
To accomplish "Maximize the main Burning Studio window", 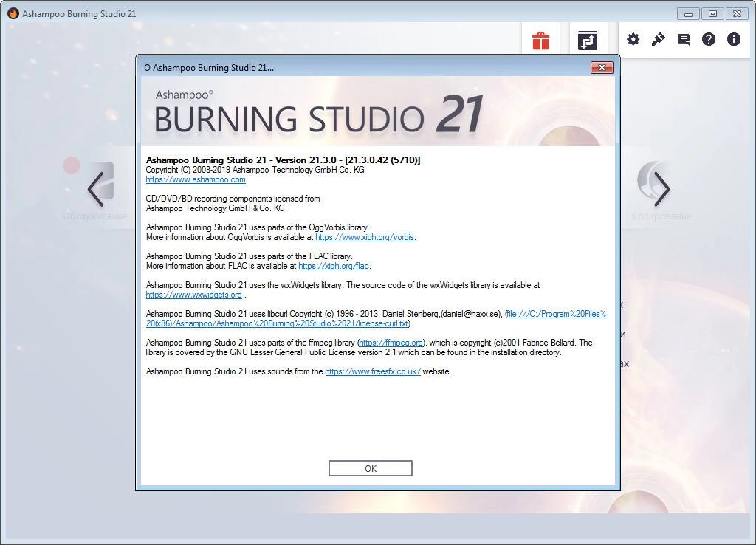I will pos(712,14).
